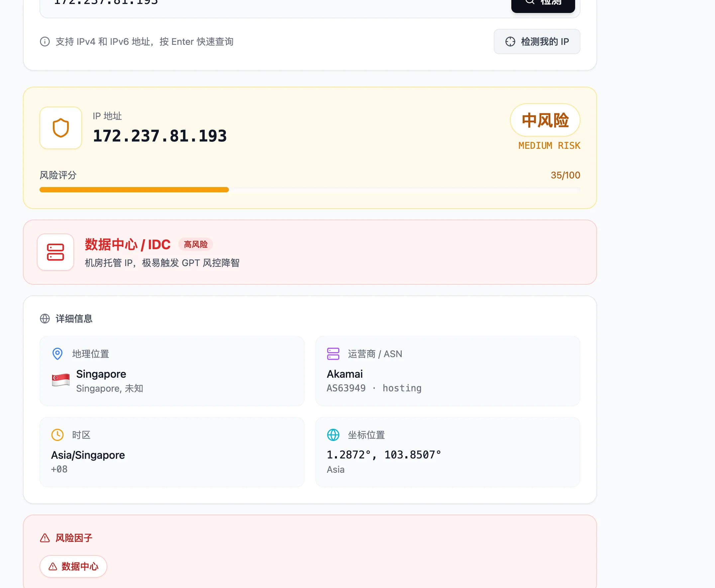The image size is (715, 588).
Task: Toggle the 高风险 badge next to 数据中心 / IDC
Action: coord(195,245)
